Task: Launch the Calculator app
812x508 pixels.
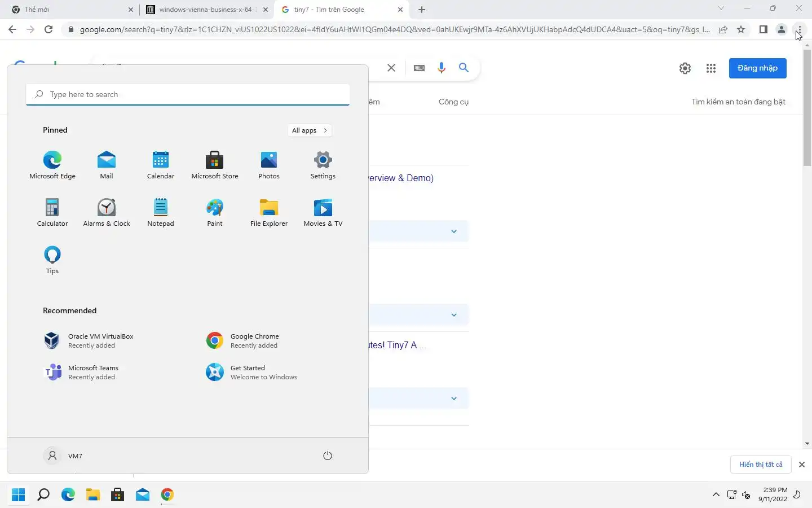Action: (52, 212)
